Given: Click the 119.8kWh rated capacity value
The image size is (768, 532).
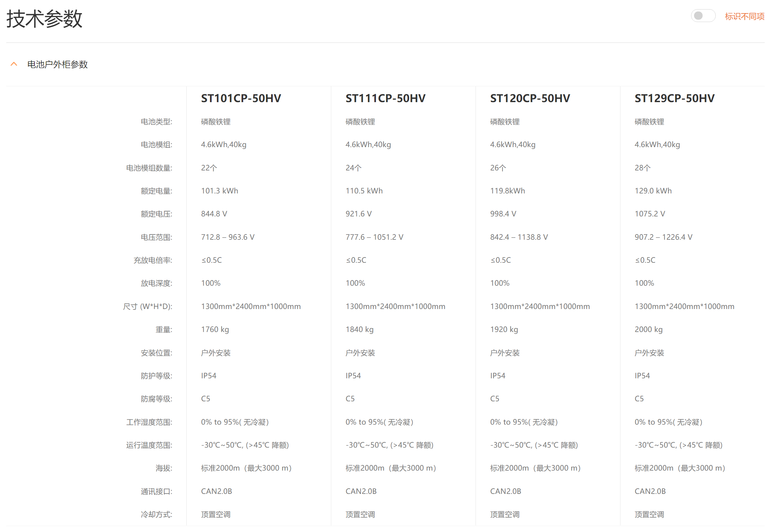Looking at the screenshot, I should point(507,191).
